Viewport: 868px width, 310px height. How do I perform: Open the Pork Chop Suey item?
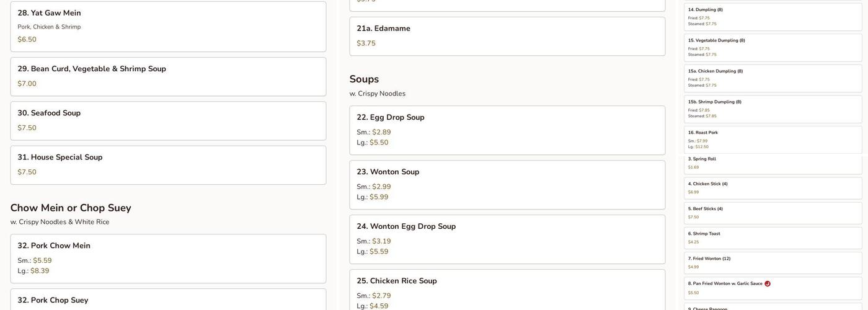coord(168,300)
